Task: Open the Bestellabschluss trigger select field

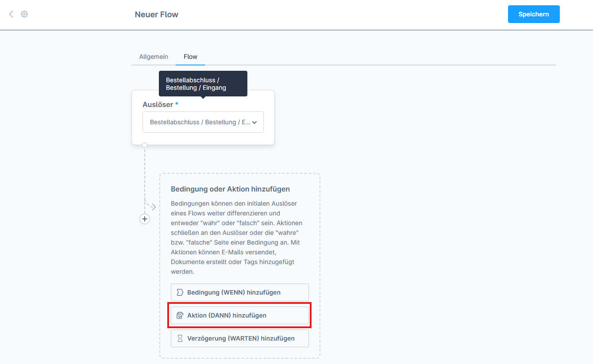Action: [199, 122]
